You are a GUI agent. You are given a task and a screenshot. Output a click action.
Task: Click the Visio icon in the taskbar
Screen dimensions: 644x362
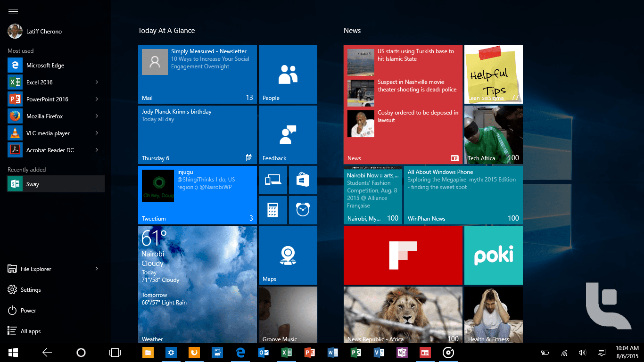pos(379,353)
